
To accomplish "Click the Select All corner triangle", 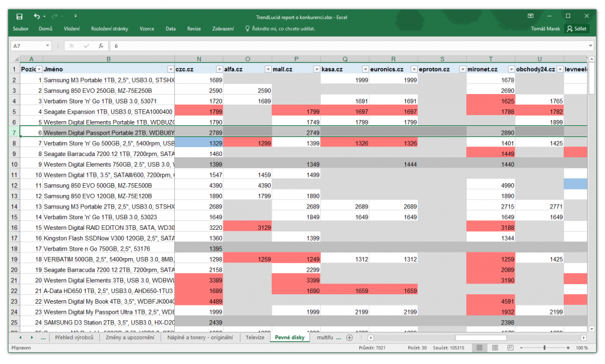I will point(15,58).
